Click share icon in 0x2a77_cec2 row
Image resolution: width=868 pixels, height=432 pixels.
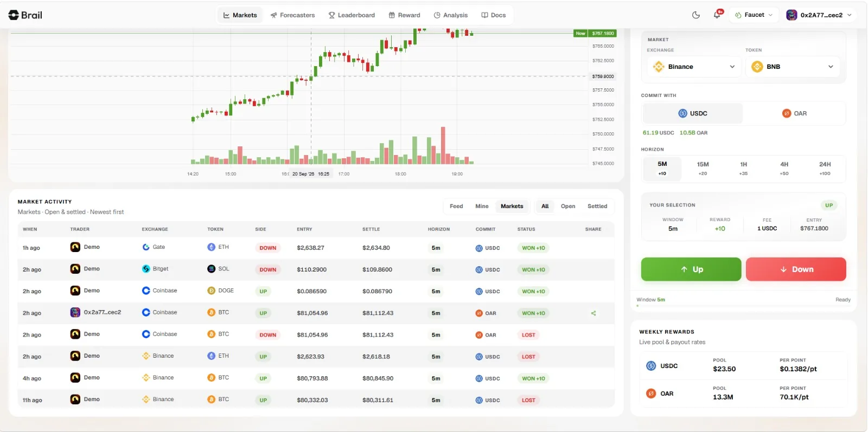[x=593, y=313]
